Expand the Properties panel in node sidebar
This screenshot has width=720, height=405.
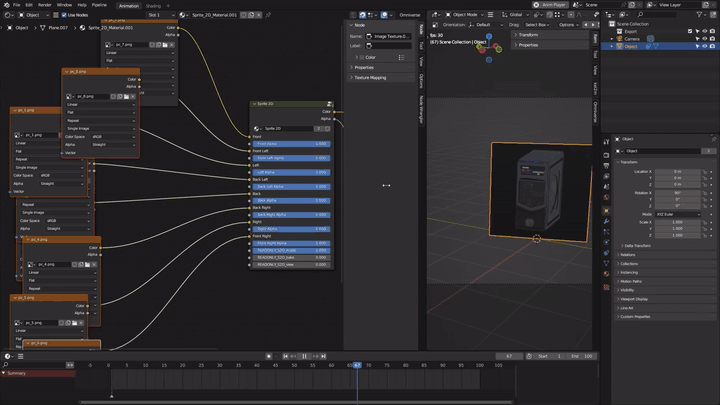point(363,67)
